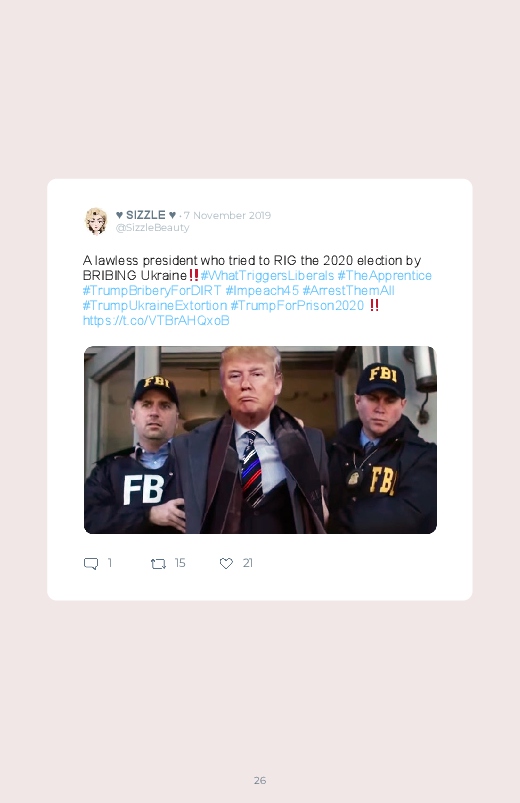Open the #TrumpBriberyForDIRT hashtag

(x=152, y=290)
